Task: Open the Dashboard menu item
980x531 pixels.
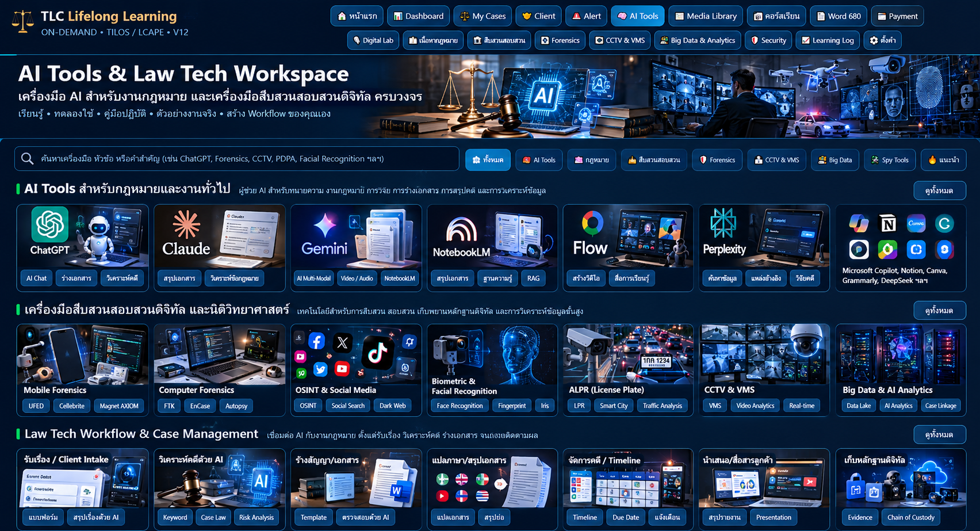Action: pos(418,16)
